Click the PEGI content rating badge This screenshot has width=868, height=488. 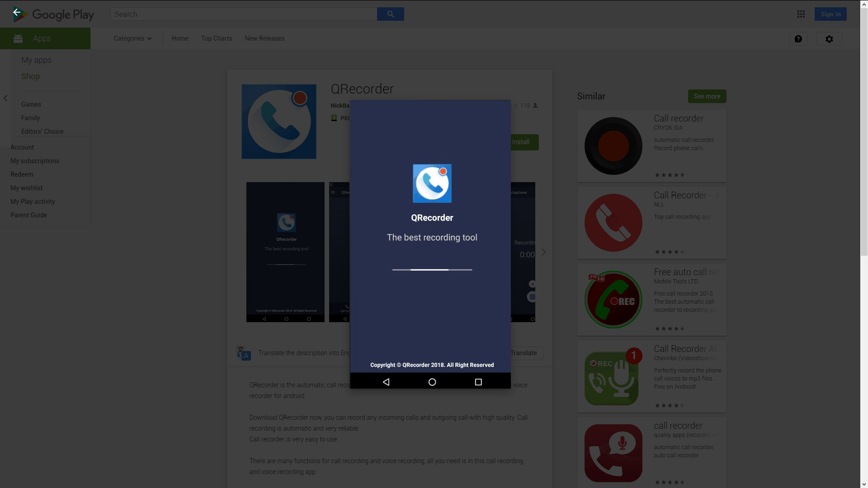(x=334, y=118)
